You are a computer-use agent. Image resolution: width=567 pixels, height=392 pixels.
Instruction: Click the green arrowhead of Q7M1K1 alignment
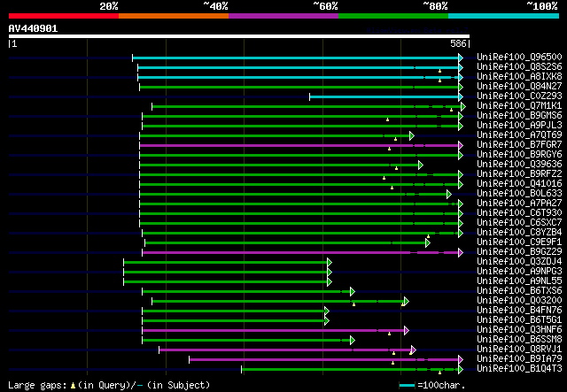coord(463,106)
